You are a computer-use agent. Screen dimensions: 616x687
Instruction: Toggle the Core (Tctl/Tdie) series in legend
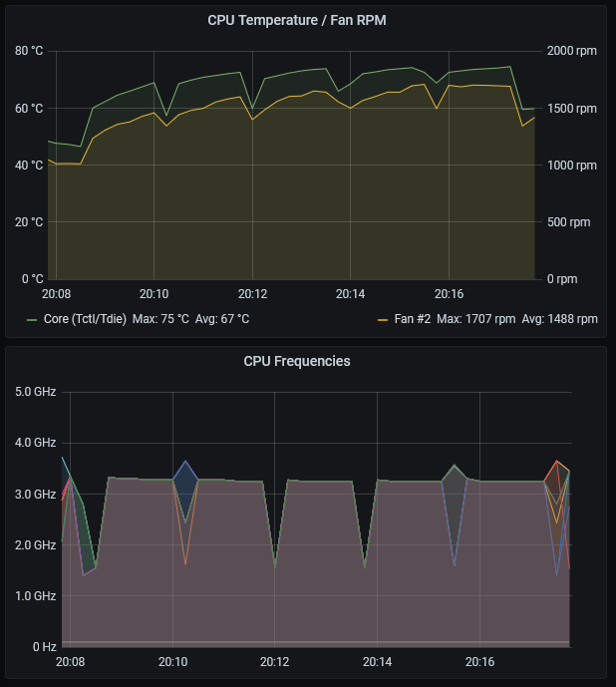(85, 319)
